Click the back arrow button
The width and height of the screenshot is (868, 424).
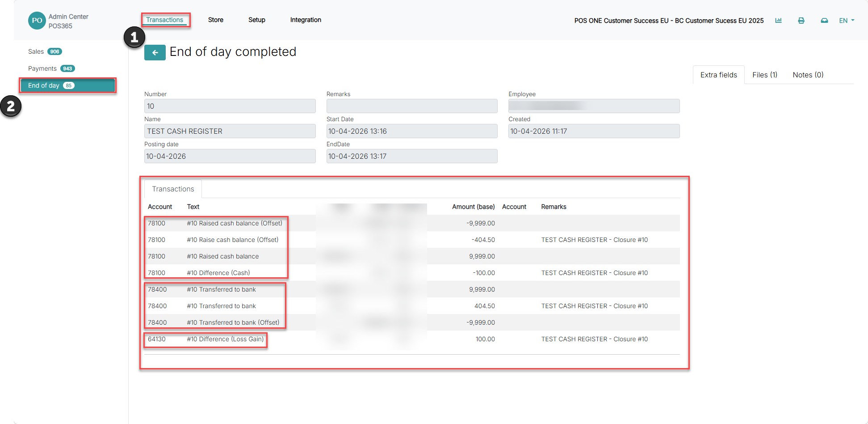[x=155, y=53]
